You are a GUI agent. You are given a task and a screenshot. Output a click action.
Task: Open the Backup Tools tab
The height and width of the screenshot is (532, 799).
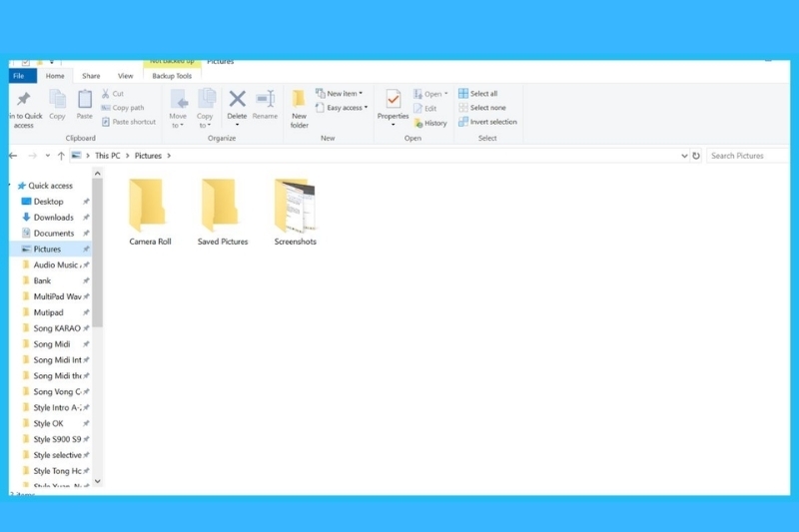click(172, 76)
